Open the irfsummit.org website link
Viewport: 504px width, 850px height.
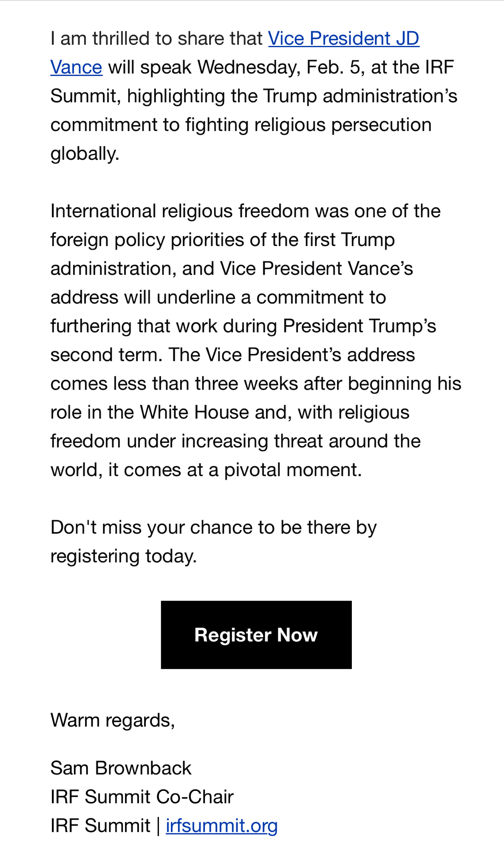(221, 825)
